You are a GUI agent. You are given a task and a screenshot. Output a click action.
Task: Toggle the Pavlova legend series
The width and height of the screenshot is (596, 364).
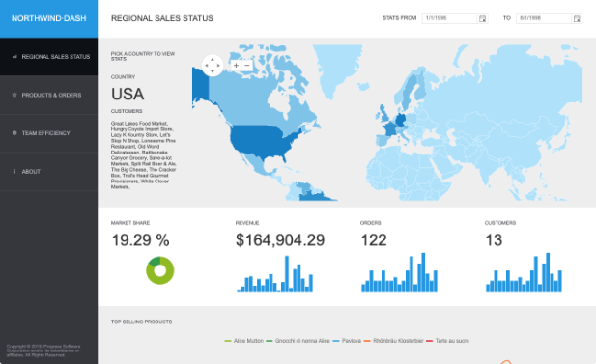point(347,341)
